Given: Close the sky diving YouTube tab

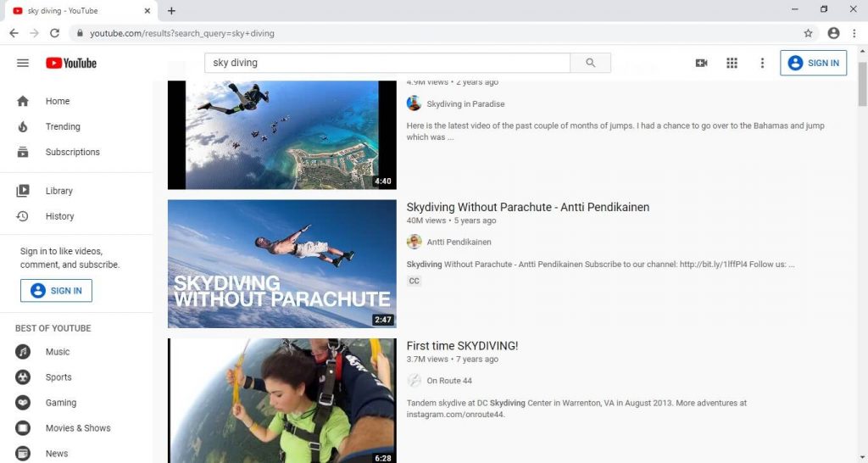Looking at the screenshot, I should pos(147,10).
